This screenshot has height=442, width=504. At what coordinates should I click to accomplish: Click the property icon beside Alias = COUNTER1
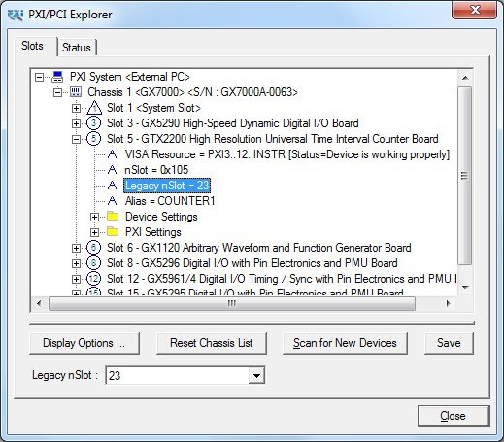(x=112, y=201)
